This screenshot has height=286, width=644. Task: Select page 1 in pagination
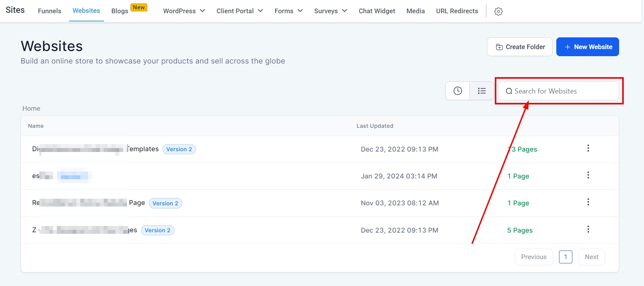click(565, 257)
